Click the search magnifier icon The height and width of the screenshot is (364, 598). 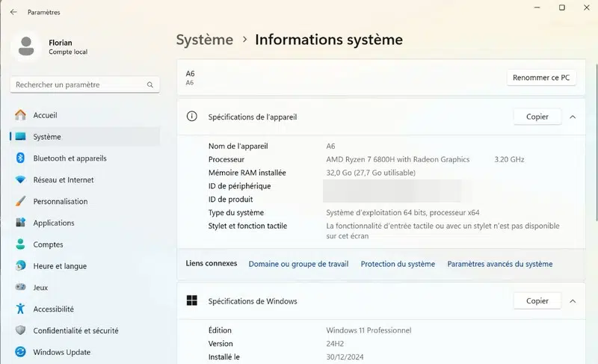click(150, 85)
